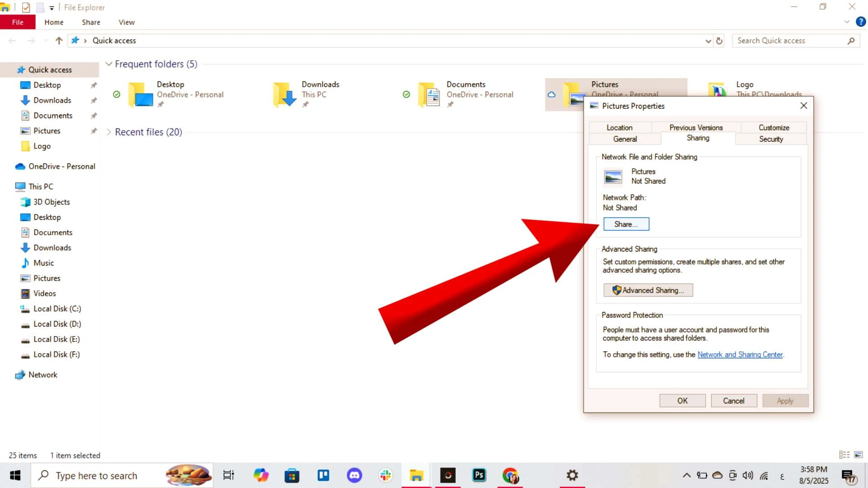Switch to the Previous Versions tab
The width and height of the screenshot is (868, 488).
pyautogui.click(x=696, y=128)
